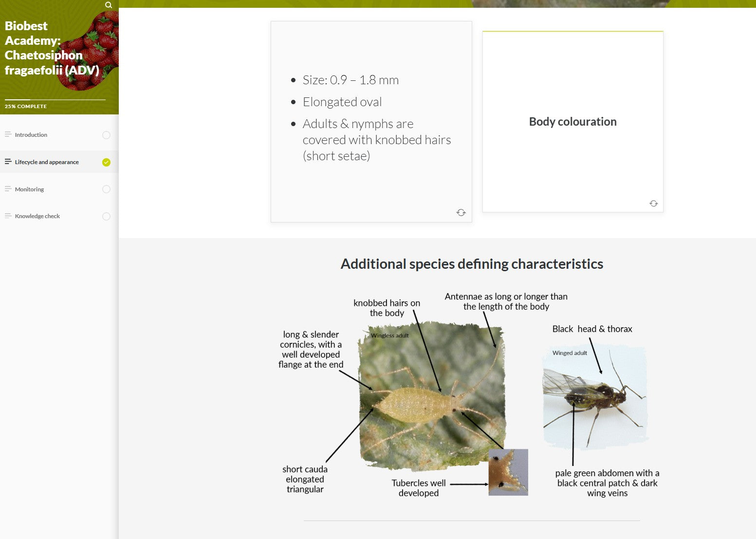
Task: Open the course search magnifier icon
Action: 109,5
